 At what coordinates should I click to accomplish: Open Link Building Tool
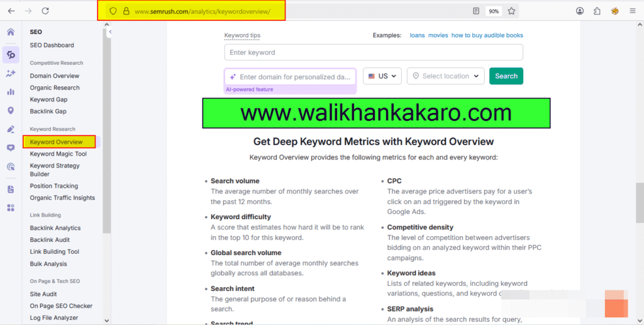(54, 252)
